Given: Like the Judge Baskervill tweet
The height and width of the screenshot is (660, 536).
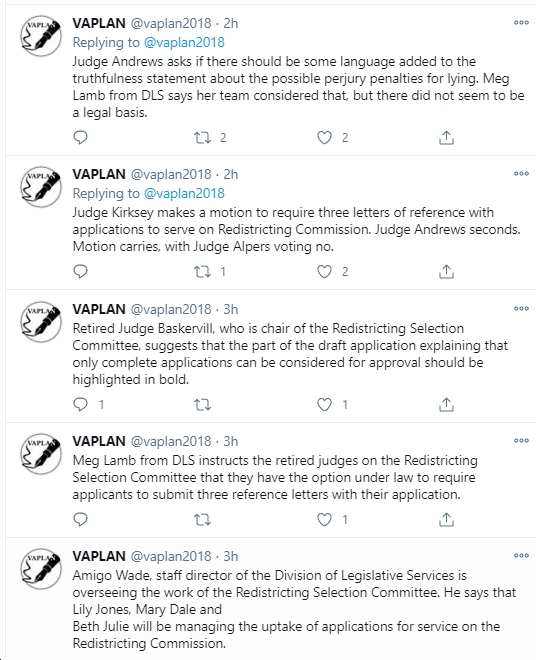Looking at the screenshot, I should click(x=324, y=405).
